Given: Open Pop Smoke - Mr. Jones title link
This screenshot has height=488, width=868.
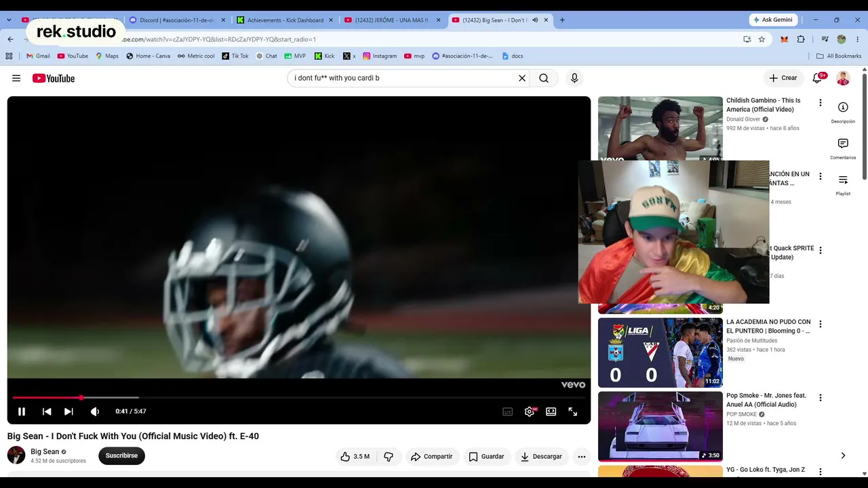Looking at the screenshot, I should point(766,400).
